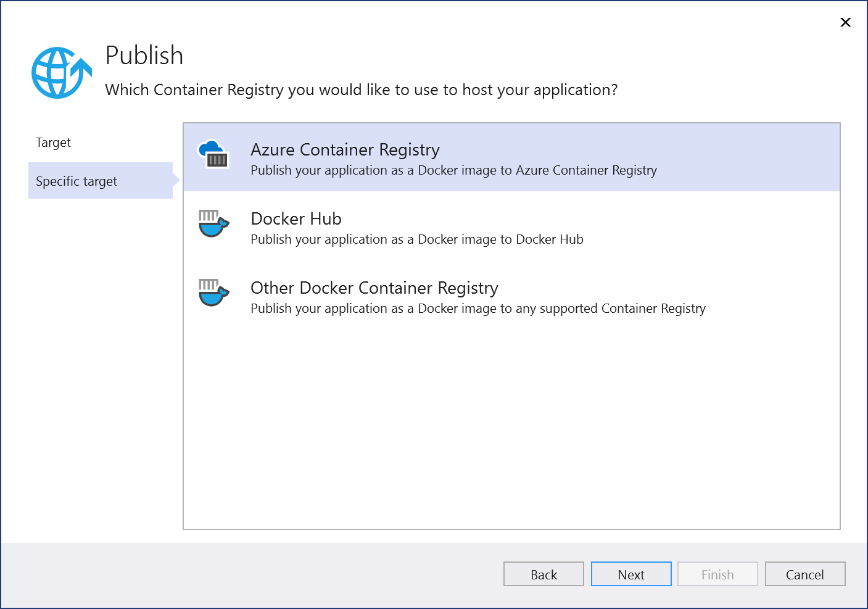This screenshot has width=868, height=609.
Task: Click the highlighted Specific target sidebar entry
Action: (x=100, y=181)
